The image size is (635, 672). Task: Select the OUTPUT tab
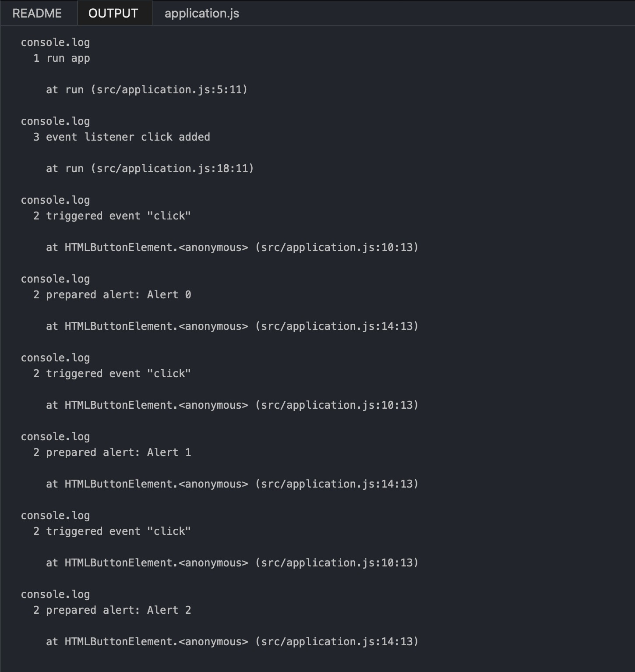[113, 13]
